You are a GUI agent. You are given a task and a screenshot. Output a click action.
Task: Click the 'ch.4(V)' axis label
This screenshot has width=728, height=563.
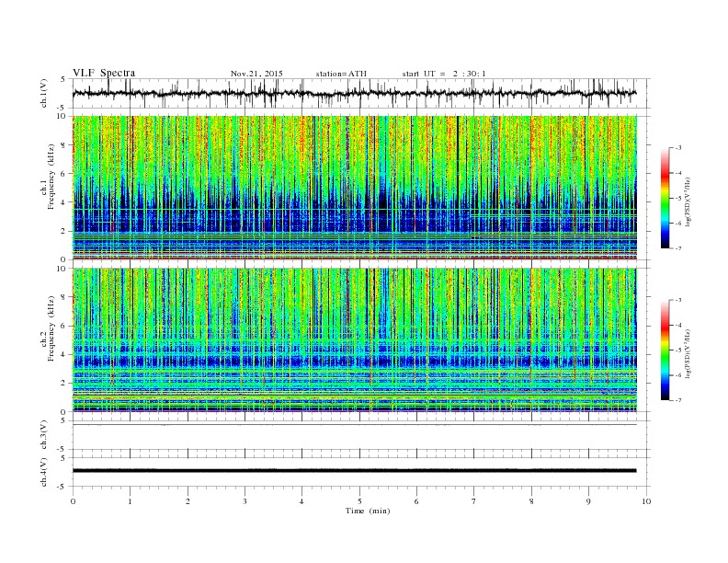tap(44, 472)
